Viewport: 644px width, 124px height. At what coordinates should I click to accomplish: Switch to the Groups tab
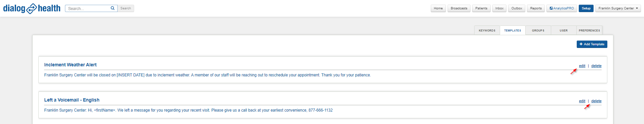538,30
